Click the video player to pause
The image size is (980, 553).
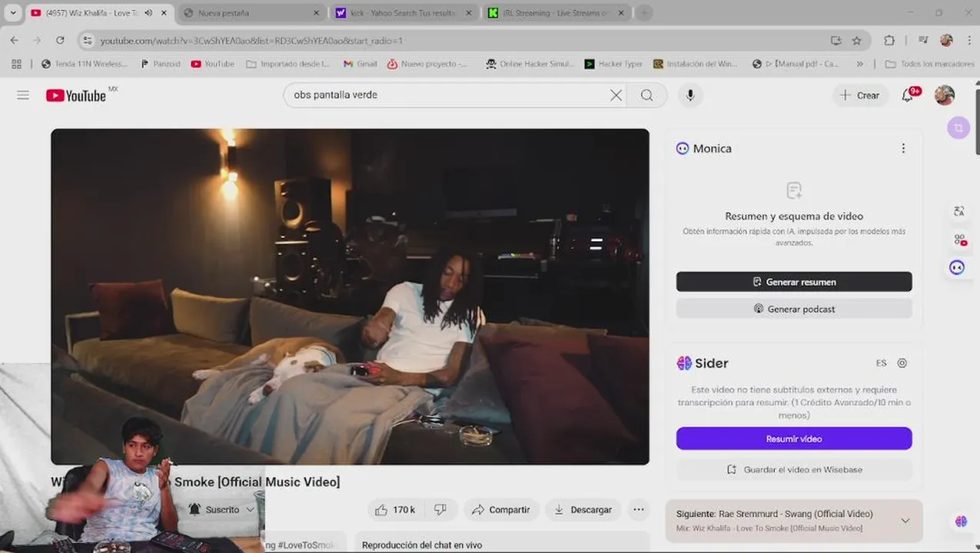[350, 296]
